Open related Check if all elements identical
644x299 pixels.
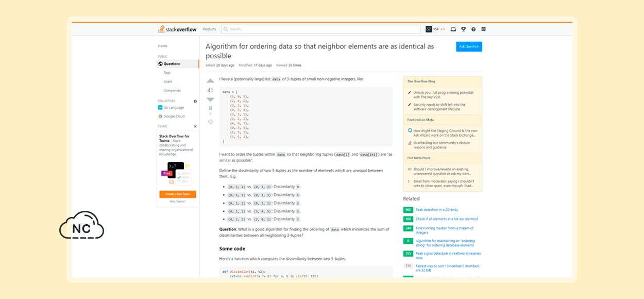coord(447,219)
